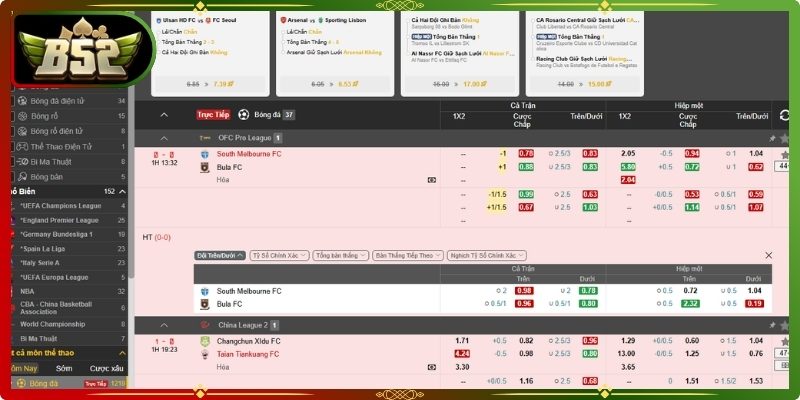
Task: Click the Bi Ma Thuật icon
Action: (22, 162)
